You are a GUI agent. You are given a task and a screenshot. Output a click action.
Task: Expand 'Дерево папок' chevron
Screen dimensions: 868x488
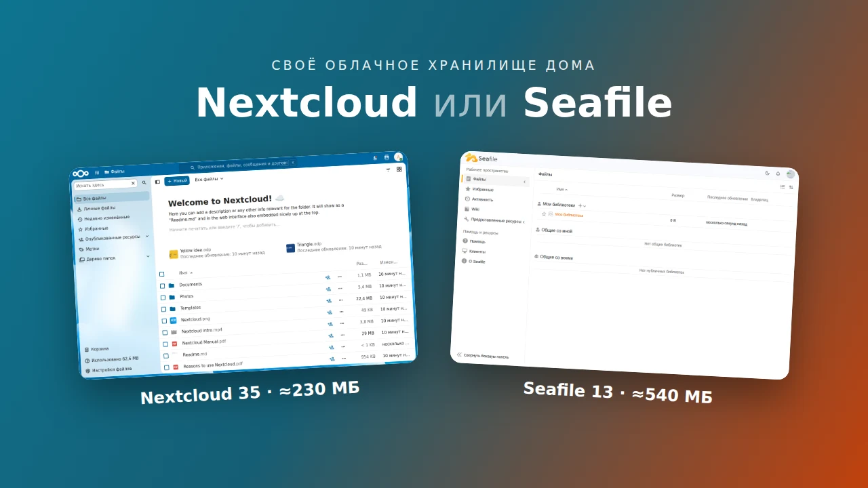148,256
